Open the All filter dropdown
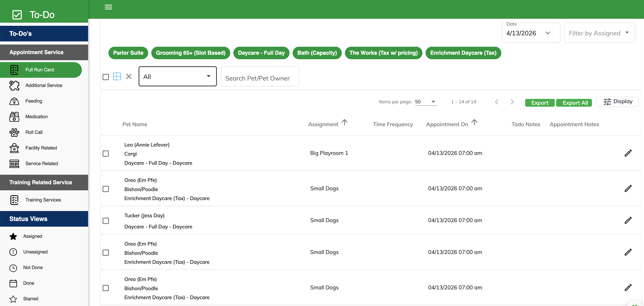Viewport: 644px width, 306px height. coord(178,76)
